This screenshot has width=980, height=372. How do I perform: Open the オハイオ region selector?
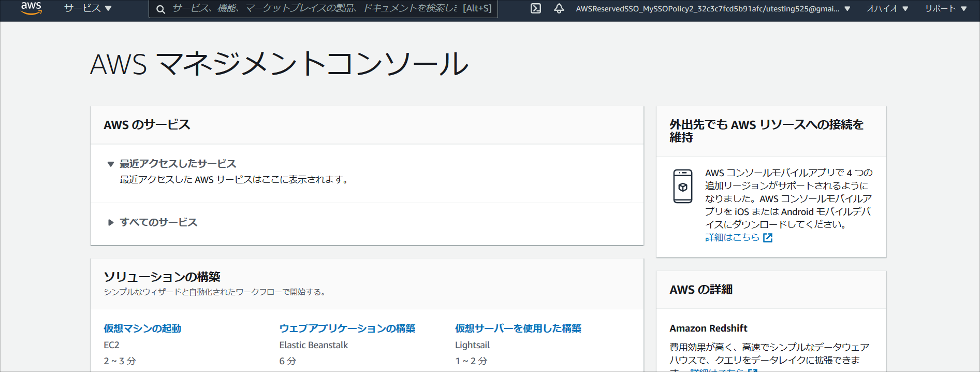coord(887,9)
